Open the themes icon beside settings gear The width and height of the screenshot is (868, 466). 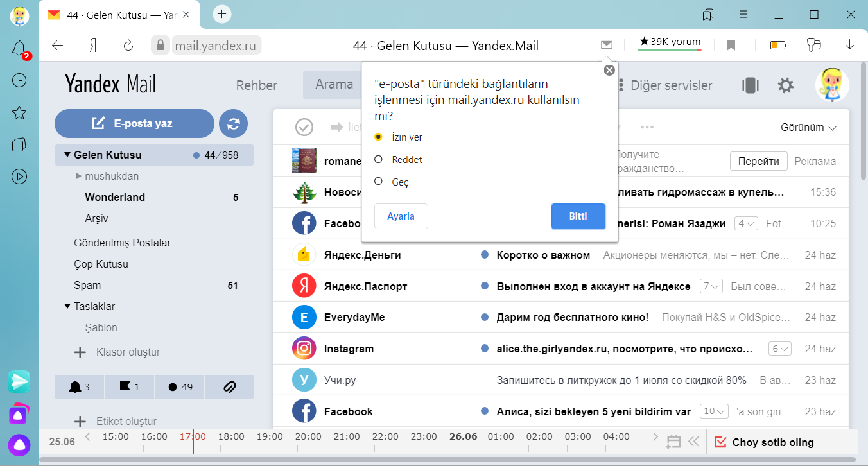click(x=750, y=85)
